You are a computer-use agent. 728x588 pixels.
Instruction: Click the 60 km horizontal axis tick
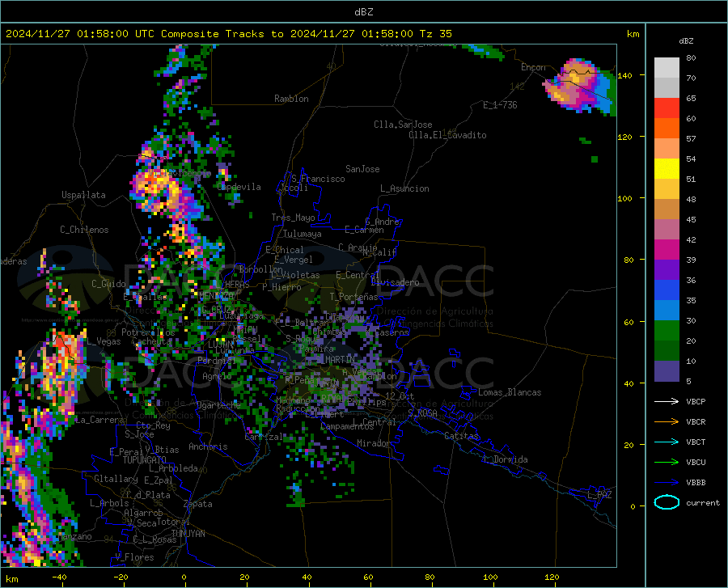pos(368,577)
